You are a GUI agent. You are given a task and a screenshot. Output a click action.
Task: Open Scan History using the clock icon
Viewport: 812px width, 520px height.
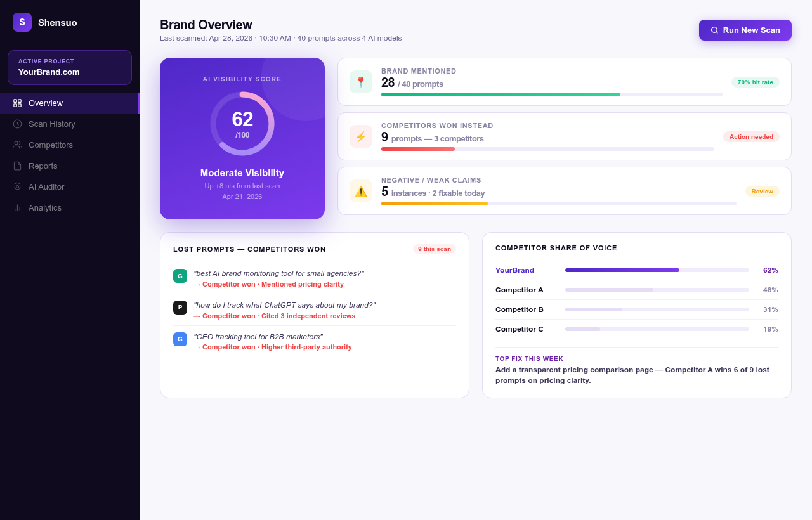(18, 124)
